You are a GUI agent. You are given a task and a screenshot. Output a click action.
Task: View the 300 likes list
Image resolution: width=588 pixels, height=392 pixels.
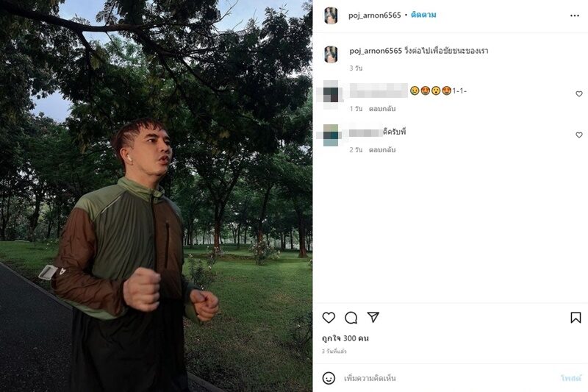point(345,338)
